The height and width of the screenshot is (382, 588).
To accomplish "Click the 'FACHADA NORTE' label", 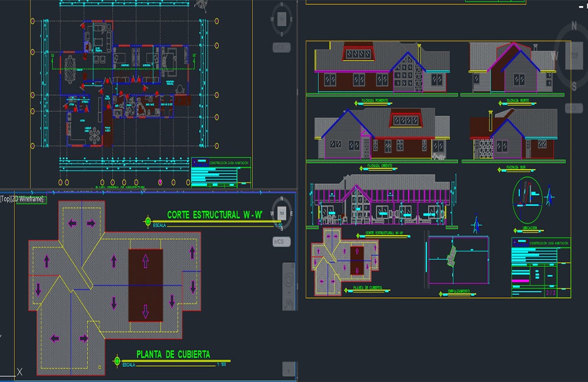I will click(x=517, y=100).
